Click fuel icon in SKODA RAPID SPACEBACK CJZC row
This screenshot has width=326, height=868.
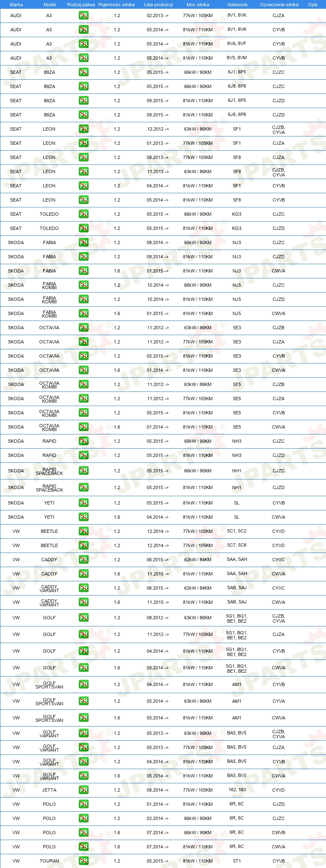coord(83,471)
